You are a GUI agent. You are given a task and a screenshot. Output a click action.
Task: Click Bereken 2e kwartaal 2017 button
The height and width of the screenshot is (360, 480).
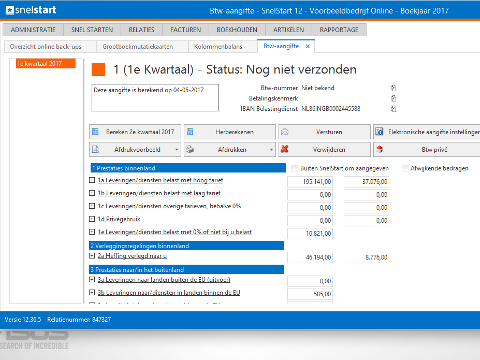point(135,132)
